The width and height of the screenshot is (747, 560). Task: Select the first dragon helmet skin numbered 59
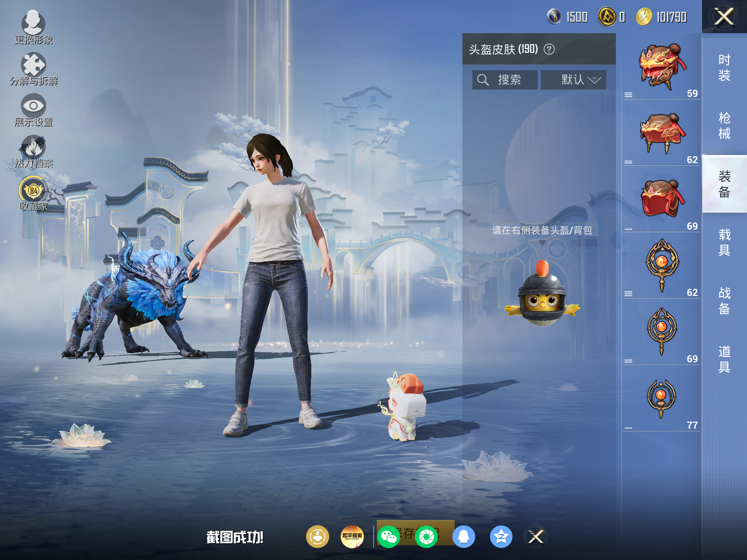click(x=661, y=67)
